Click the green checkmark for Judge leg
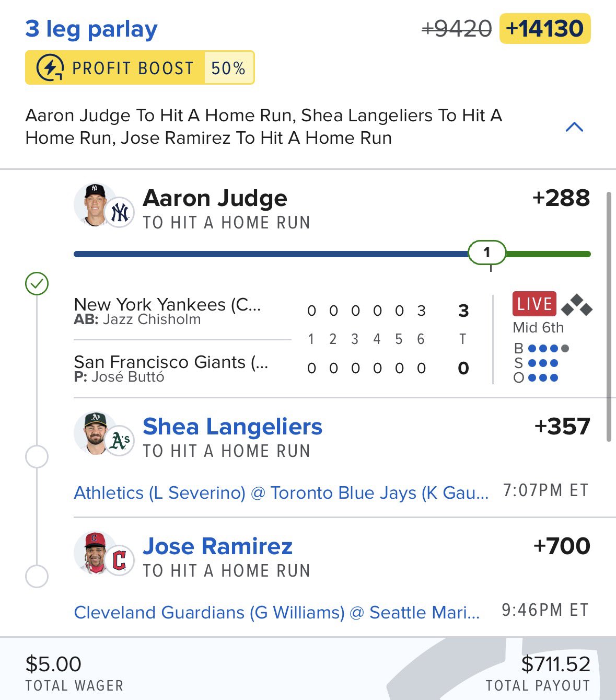 (x=37, y=284)
